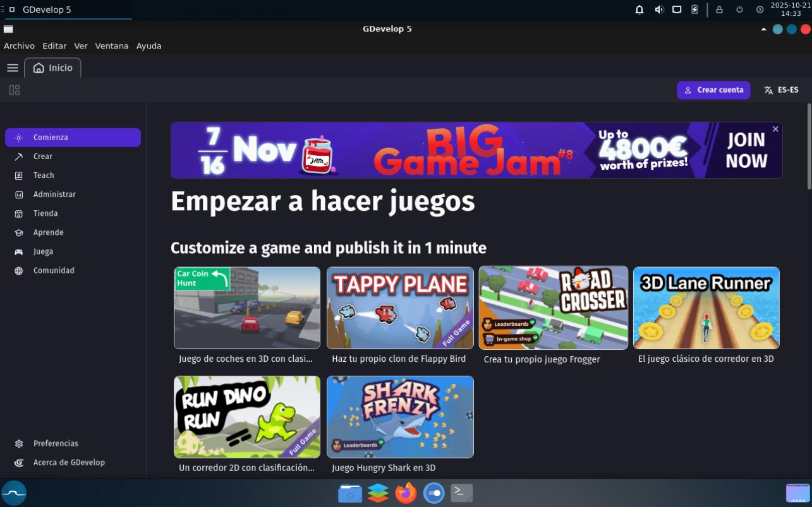Open the ES-ES language selector
This screenshot has width=812, height=507.
tap(781, 90)
